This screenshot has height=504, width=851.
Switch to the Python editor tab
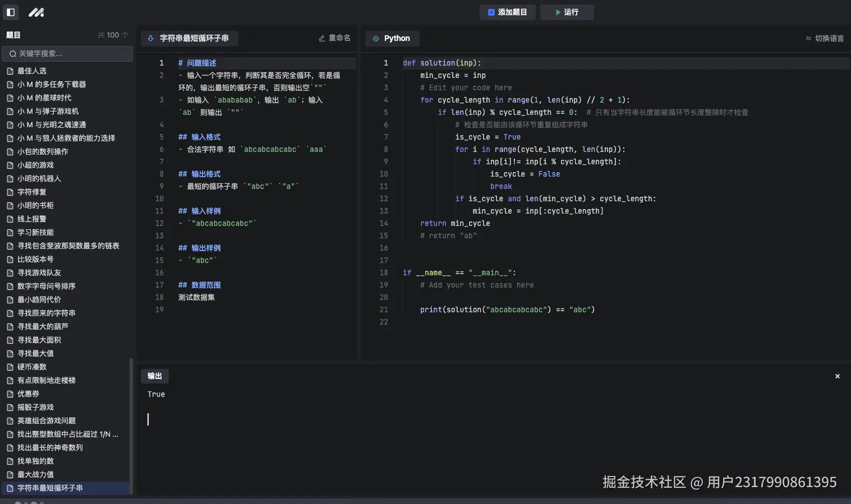(392, 38)
